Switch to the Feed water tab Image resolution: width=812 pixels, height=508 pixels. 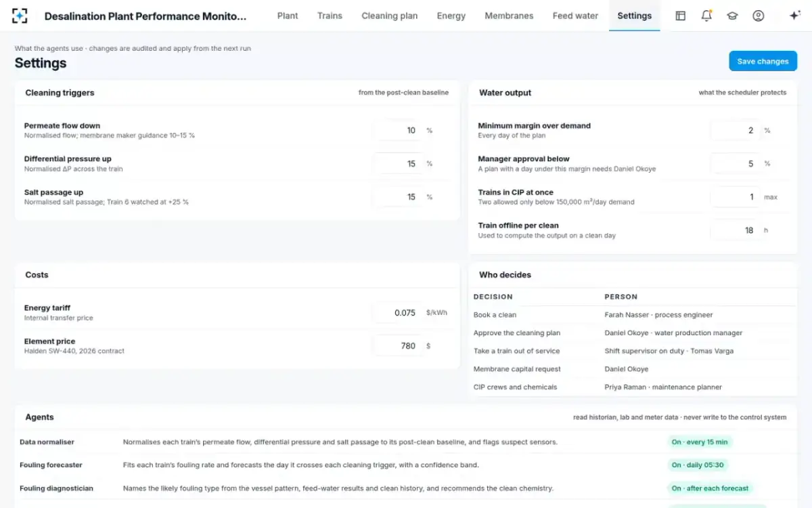pyautogui.click(x=575, y=16)
